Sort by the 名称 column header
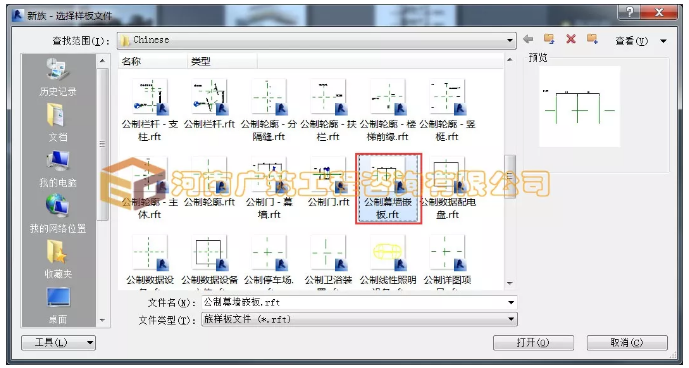 coord(152,62)
